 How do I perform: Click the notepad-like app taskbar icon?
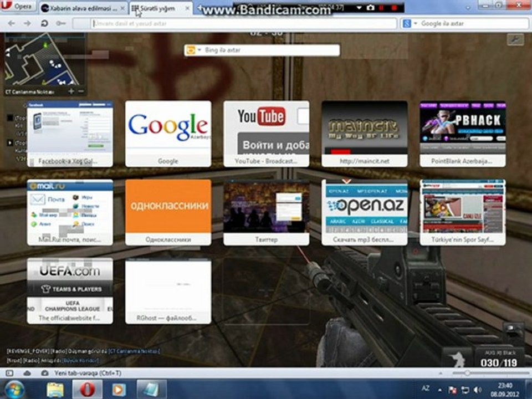[x=151, y=390]
